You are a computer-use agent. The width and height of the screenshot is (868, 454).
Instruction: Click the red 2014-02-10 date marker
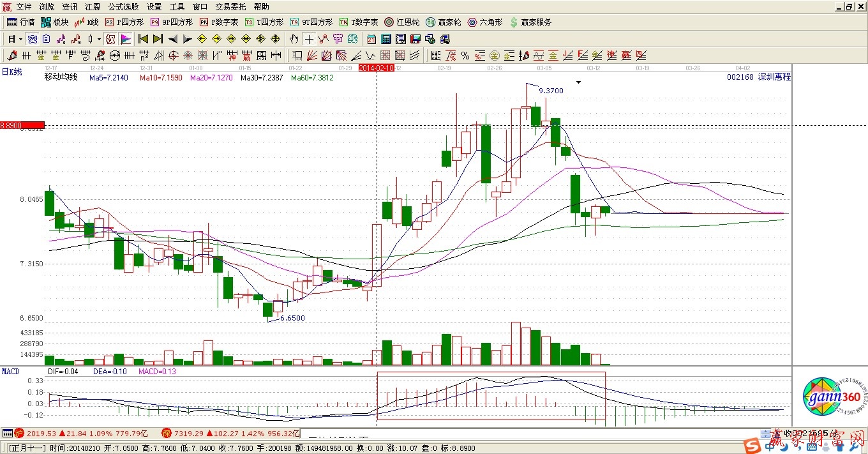tap(376, 67)
